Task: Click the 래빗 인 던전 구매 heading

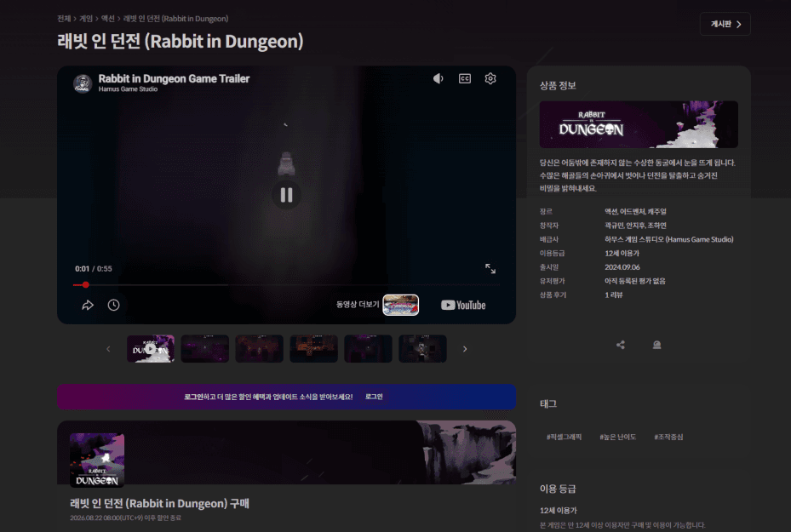Action: click(159, 503)
